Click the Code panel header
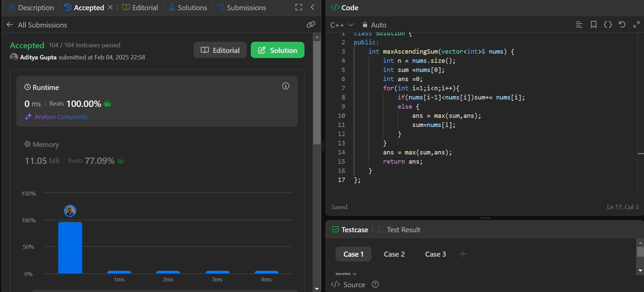This screenshot has width=644, height=292. tap(345, 8)
